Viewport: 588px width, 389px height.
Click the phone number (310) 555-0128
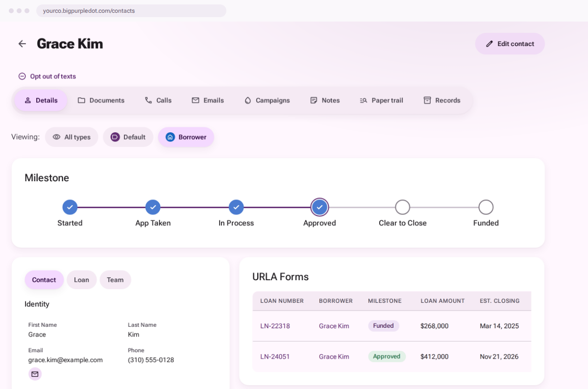[x=151, y=360]
